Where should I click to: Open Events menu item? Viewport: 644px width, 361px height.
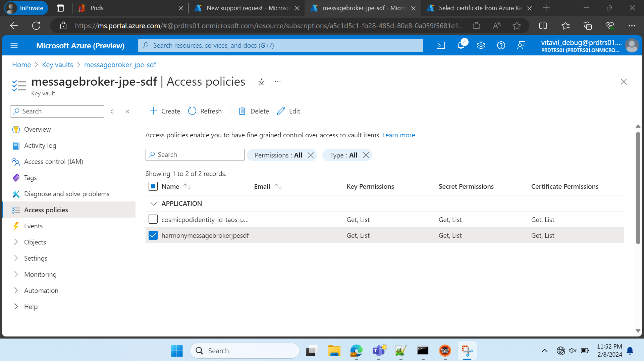[33, 226]
